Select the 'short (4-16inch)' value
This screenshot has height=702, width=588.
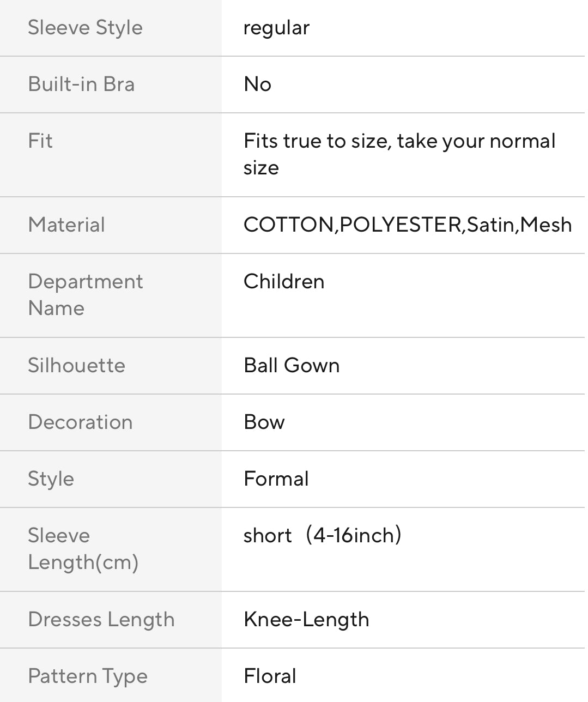coord(322,536)
